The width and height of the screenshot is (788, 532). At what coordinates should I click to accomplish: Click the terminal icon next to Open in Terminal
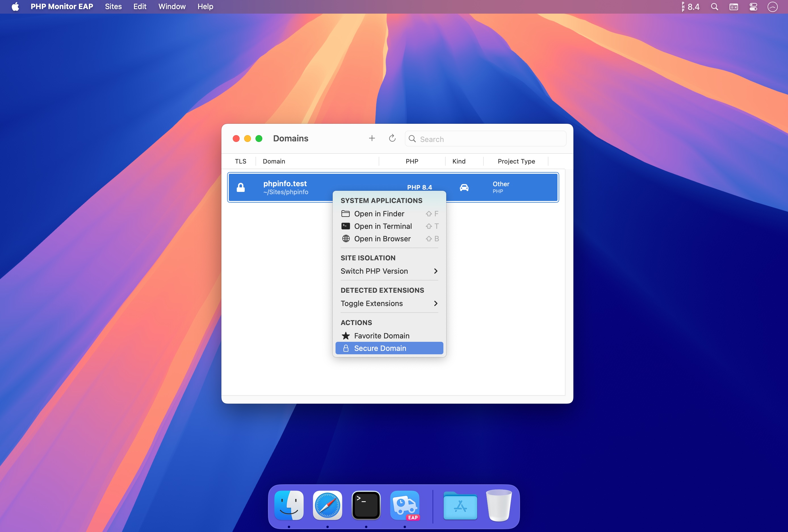pos(345,226)
